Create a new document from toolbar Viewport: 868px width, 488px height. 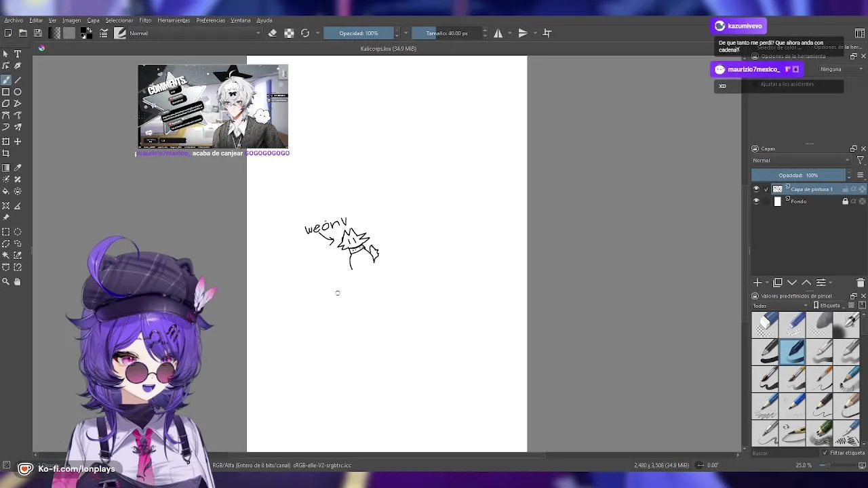7,33
